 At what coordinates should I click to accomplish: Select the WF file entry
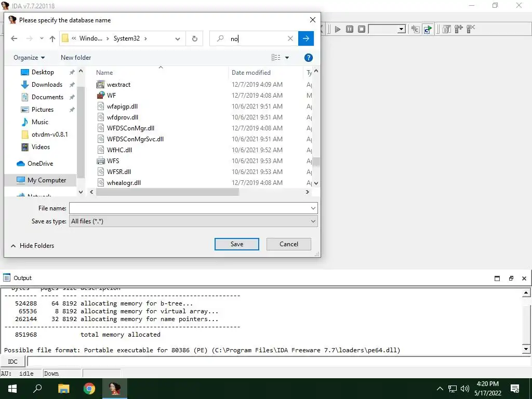[x=111, y=96]
